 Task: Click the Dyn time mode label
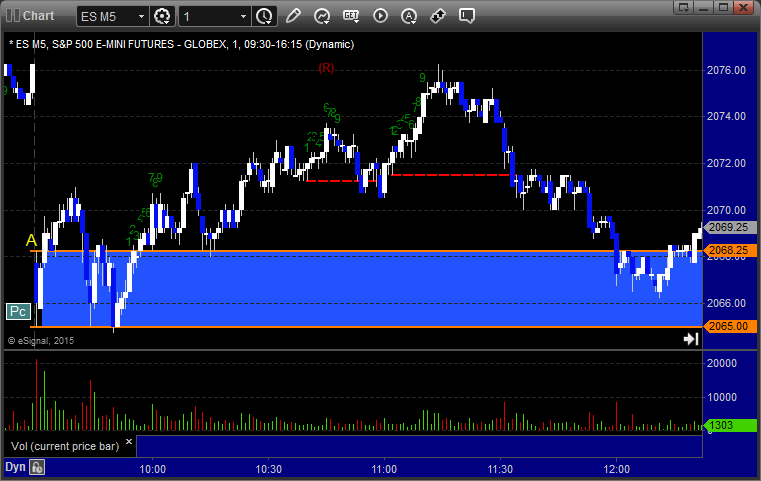[15, 467]
